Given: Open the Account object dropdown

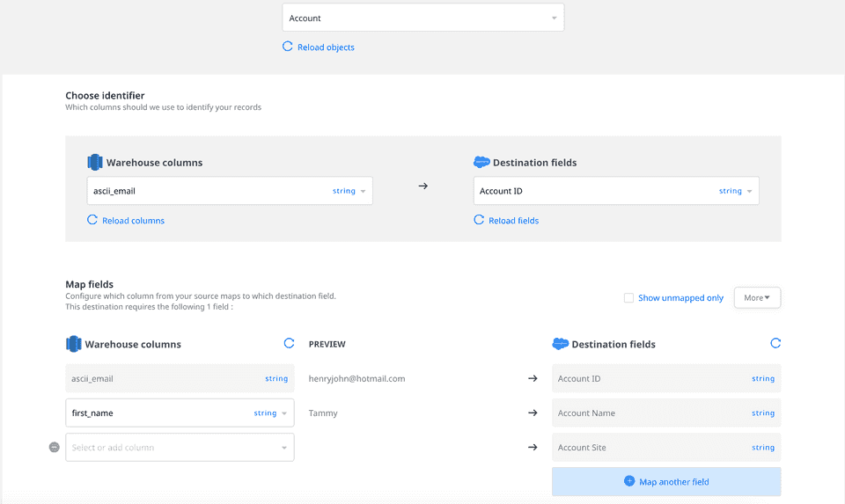Looking at the screenshot, I should click(422, 18).
